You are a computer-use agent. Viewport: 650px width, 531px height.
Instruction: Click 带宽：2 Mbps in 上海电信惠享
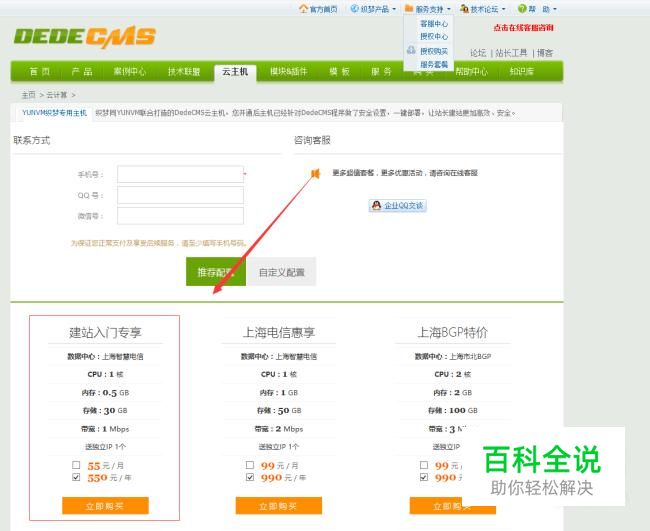[x=279, y=429]
